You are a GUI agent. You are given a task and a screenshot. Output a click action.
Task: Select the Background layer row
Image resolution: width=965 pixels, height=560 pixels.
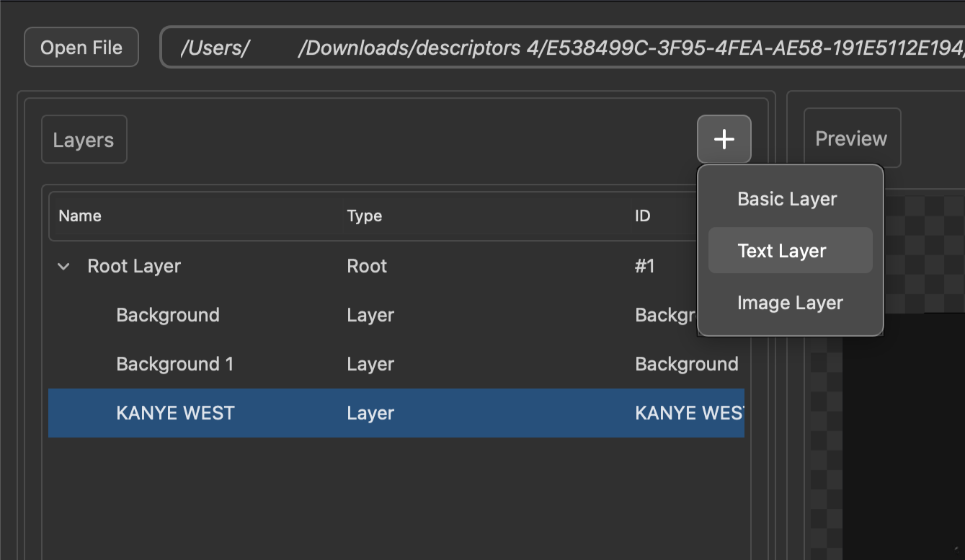coord(396,316)
